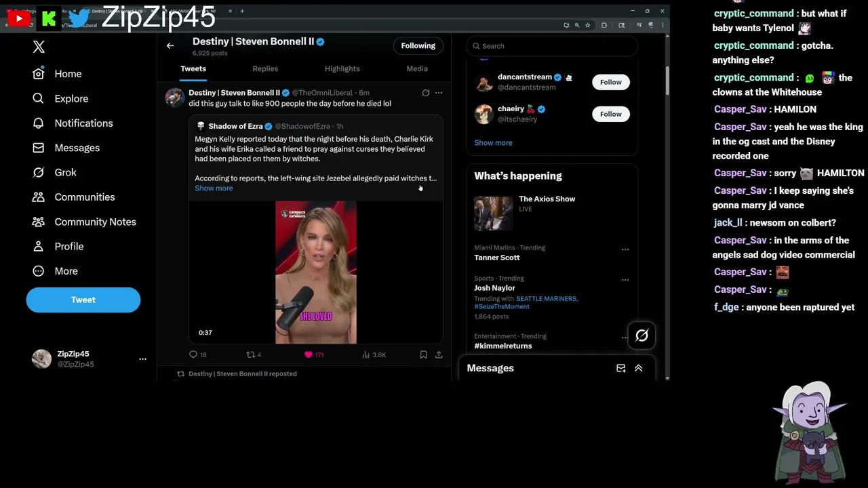Open Profile from the sidebar

point(58,246)
